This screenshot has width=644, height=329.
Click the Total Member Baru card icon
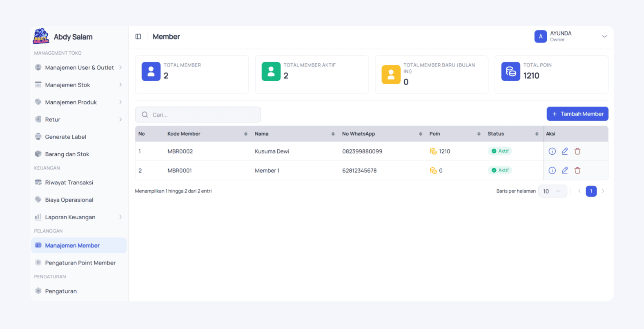tap(391, 75)
